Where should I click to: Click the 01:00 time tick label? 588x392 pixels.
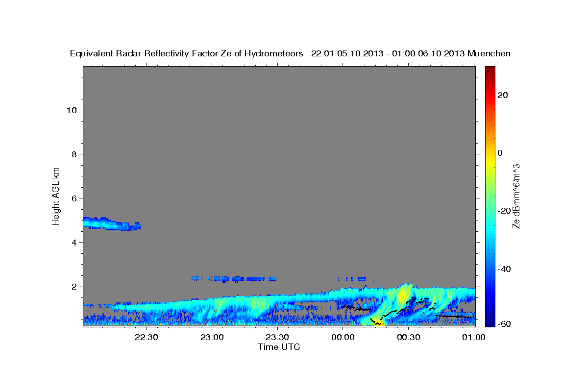point(473,338)
